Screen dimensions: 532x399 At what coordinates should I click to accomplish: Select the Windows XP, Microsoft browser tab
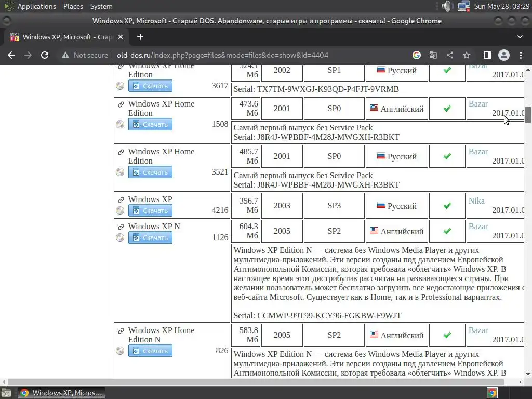(66, 37)
